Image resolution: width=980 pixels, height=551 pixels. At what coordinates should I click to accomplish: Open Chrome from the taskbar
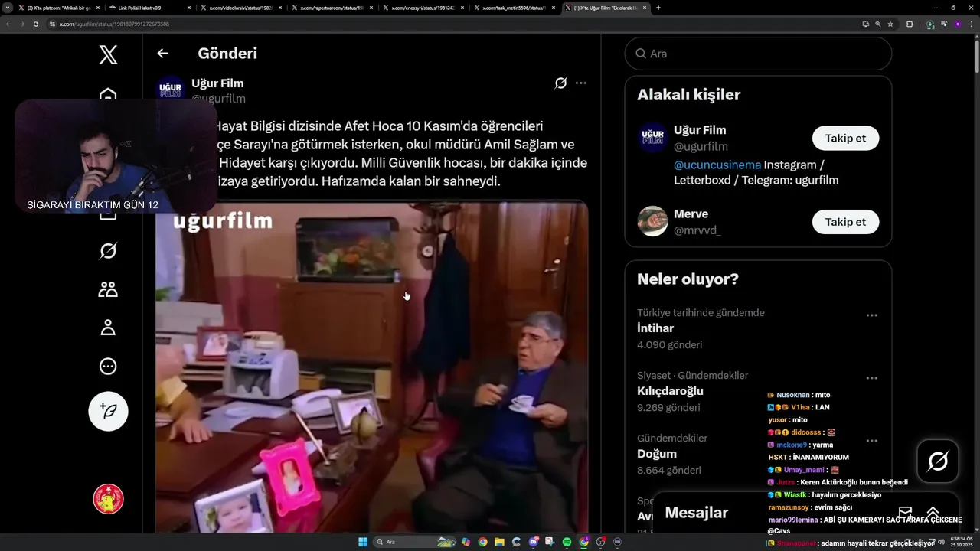tap(482, 542)
